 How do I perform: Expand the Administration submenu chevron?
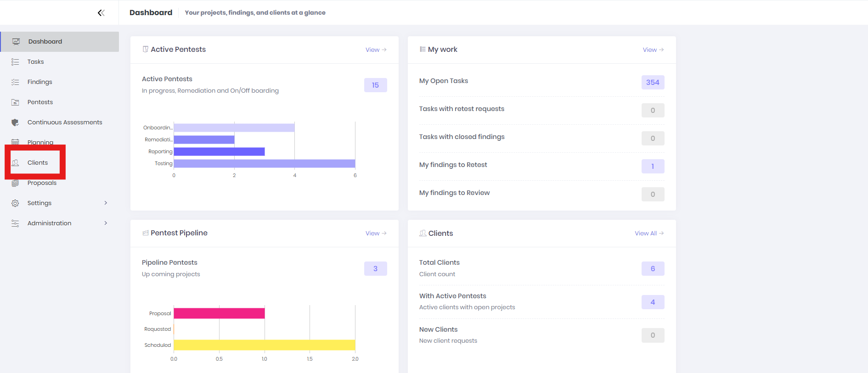tap(106, 223)
